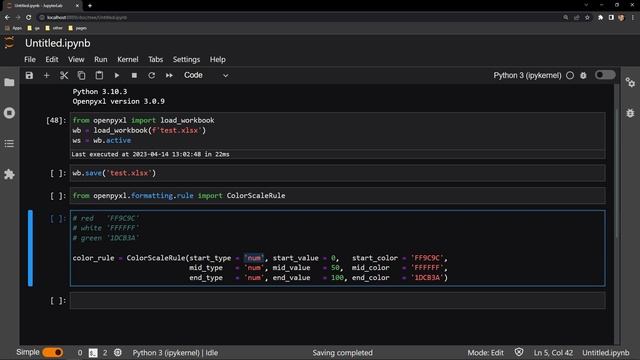640x360 pixels.
Task: Open the cell type Code dropdown
Action: [x=206, y=76]
